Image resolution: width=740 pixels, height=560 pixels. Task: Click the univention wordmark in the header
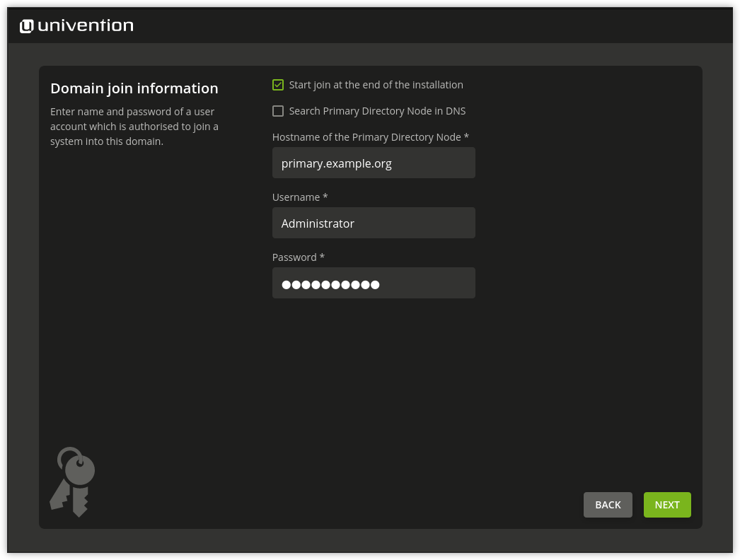85,26
